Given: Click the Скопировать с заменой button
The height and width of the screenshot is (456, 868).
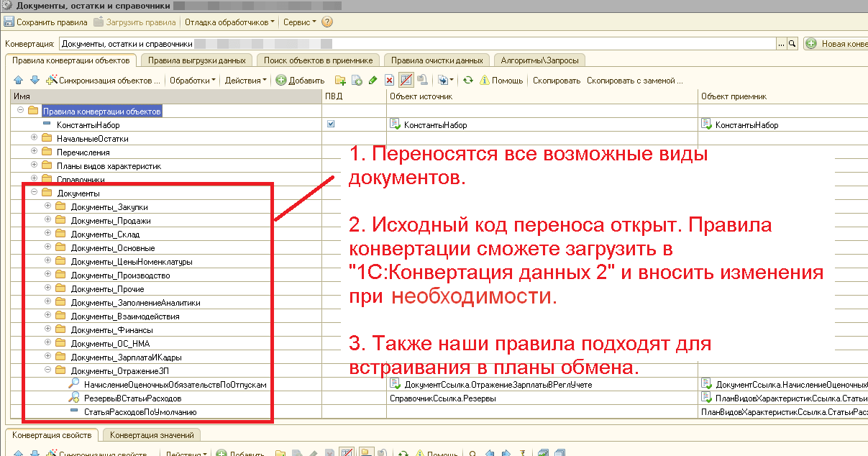Looking at the screenshot, I should [x=634, y=81].
